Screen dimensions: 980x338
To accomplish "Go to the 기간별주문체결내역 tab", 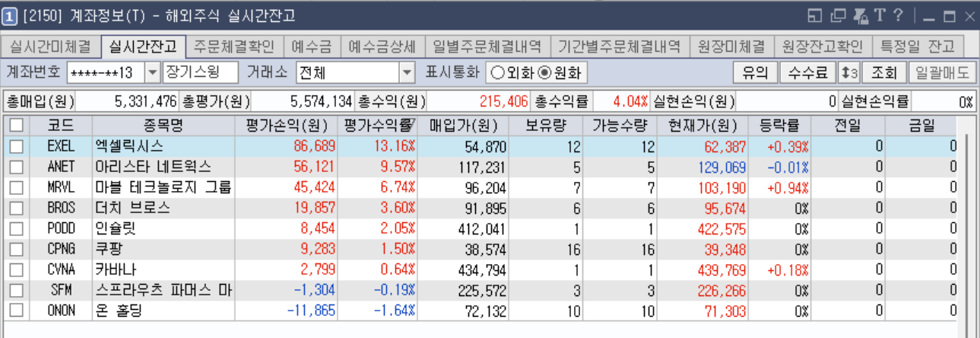I will (x=620, y=46).
